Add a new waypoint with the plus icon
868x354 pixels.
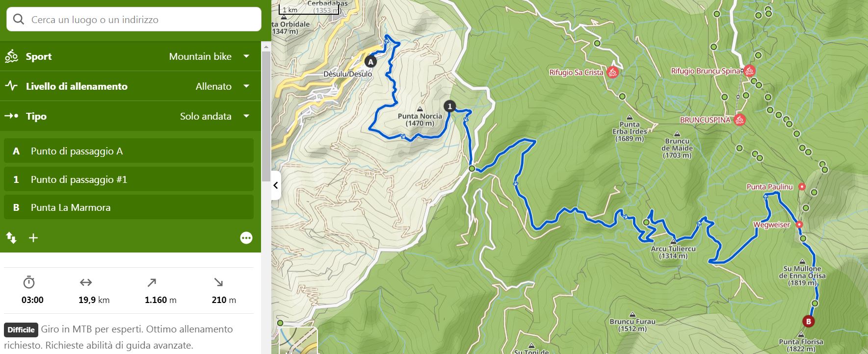(33, 238)
